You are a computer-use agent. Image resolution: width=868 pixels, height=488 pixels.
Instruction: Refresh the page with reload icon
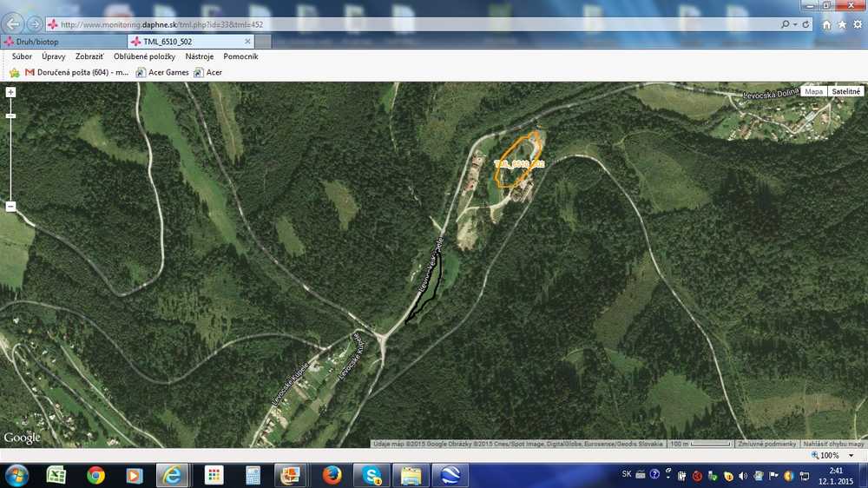(806, 24)
